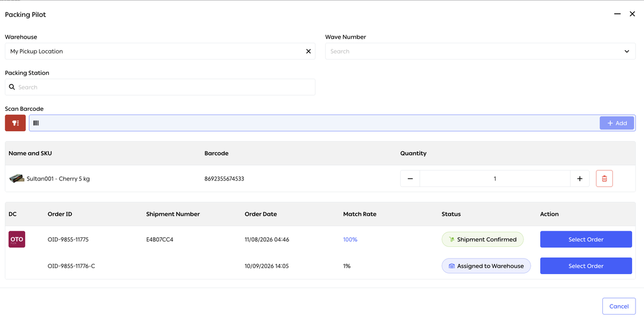Viewport: 644px width, 323px height.
Task: Click order date 11/08/2026 04:46
Action: pos(267,240)
